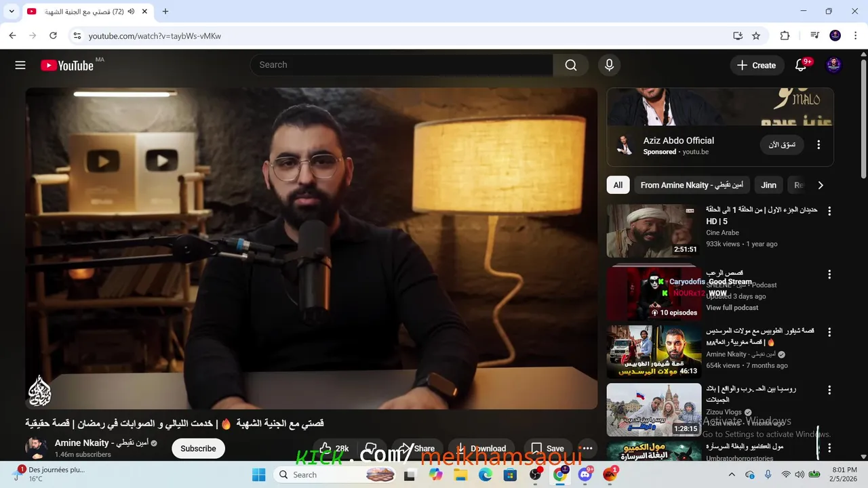Click the Create button

pos(756,65)
